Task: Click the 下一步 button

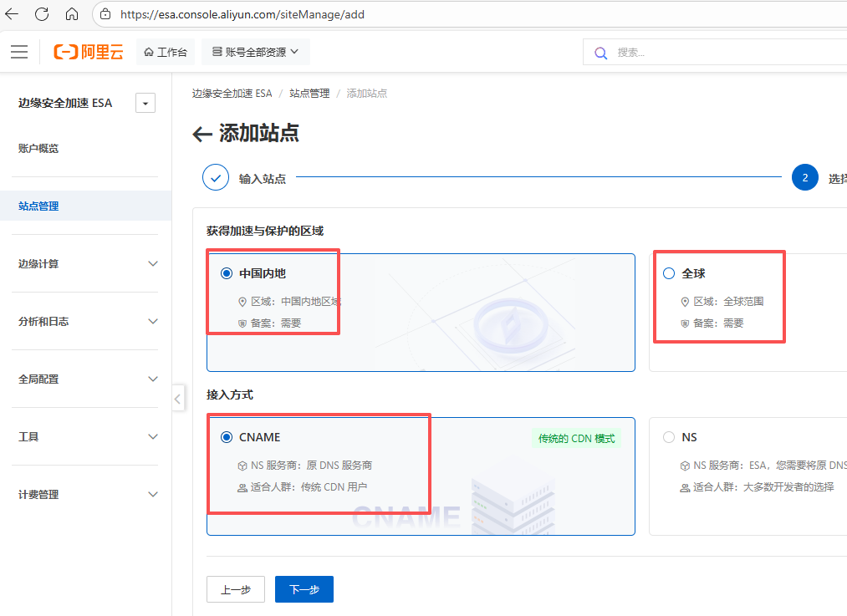Action: point(304,589)
